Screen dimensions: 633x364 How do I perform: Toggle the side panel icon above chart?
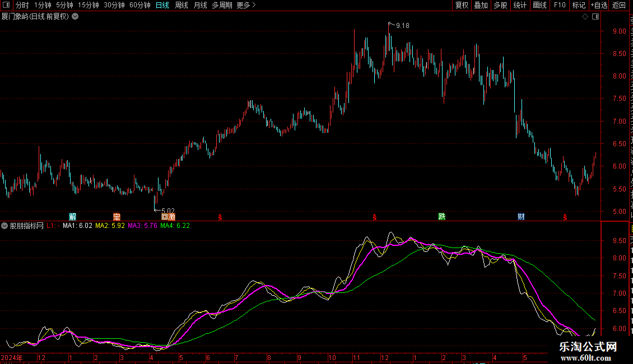pos(595,17)
